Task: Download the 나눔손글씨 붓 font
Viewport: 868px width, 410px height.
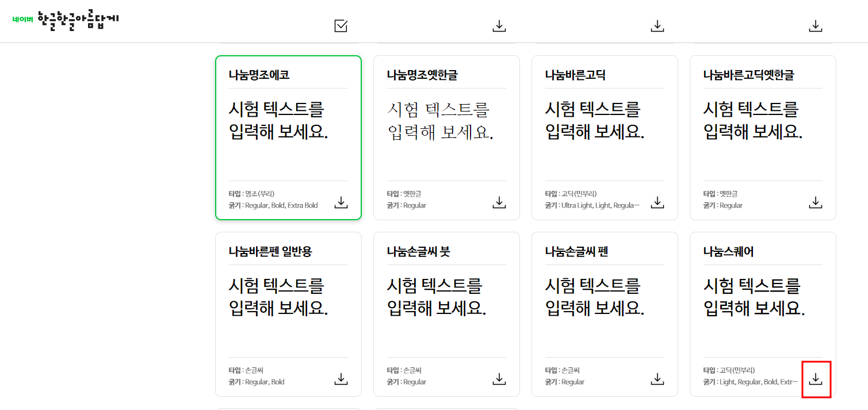Action: [x=499, y=379]
